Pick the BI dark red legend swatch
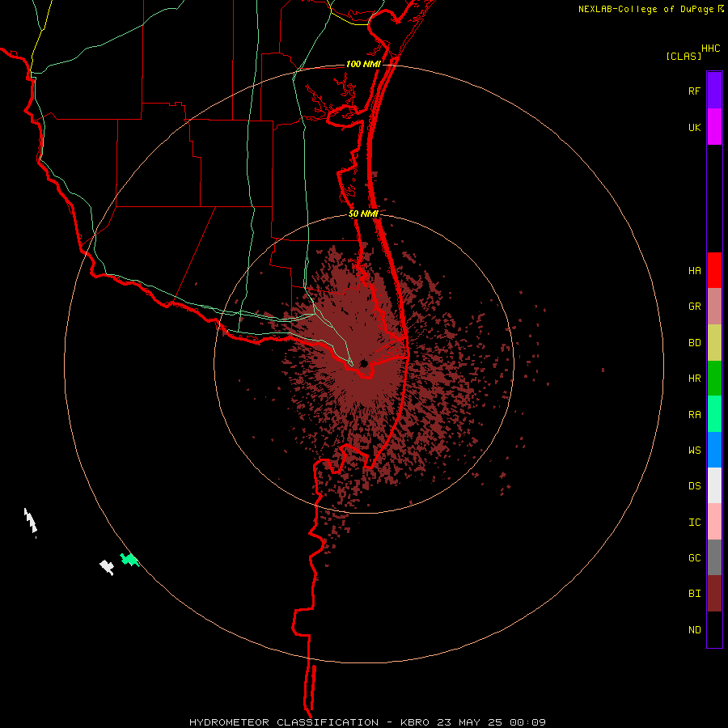 pyautogui.click(x=714, y=594)
